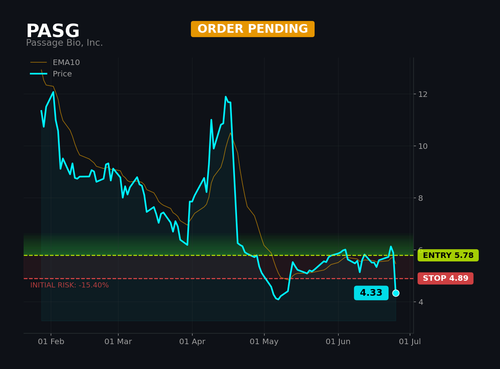Screen dimensions: 500x369
Task: Click the Price legend label
Action: coord(62,74)
